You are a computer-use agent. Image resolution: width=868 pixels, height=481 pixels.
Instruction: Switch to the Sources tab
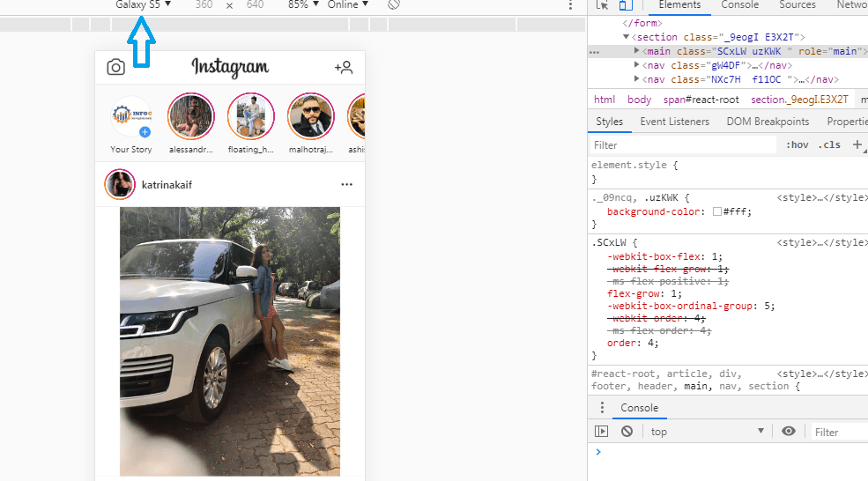pyautogui.click(x=798, y=5)
